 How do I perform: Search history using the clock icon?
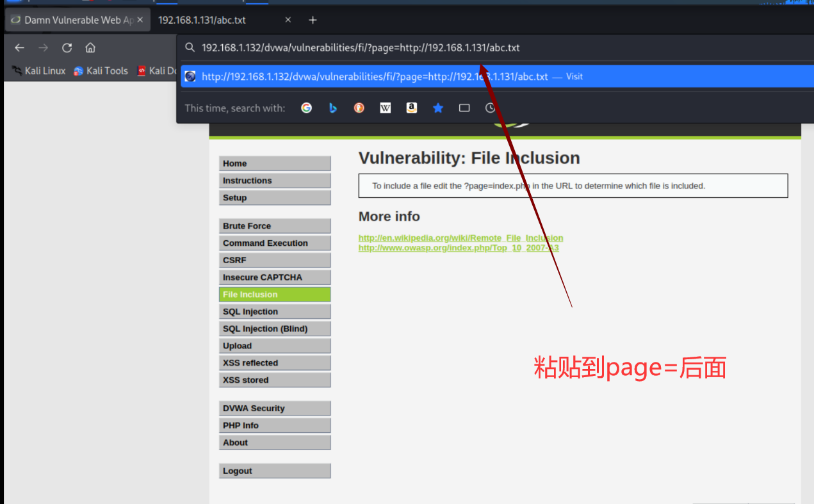pyautogui.click(x=491, y=108)
